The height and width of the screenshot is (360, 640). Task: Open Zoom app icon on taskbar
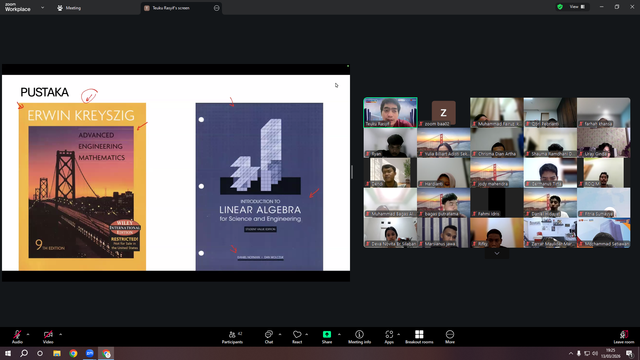tap(89, 353)
